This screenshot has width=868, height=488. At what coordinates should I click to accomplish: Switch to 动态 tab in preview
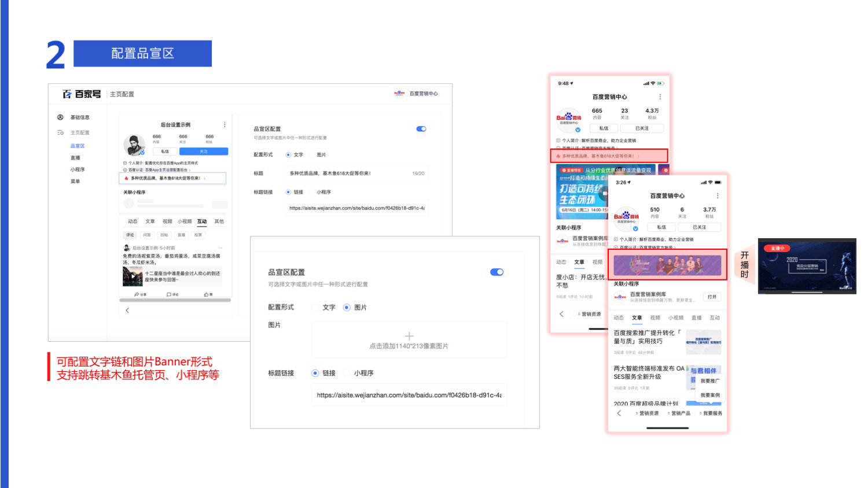click(133, 221)
